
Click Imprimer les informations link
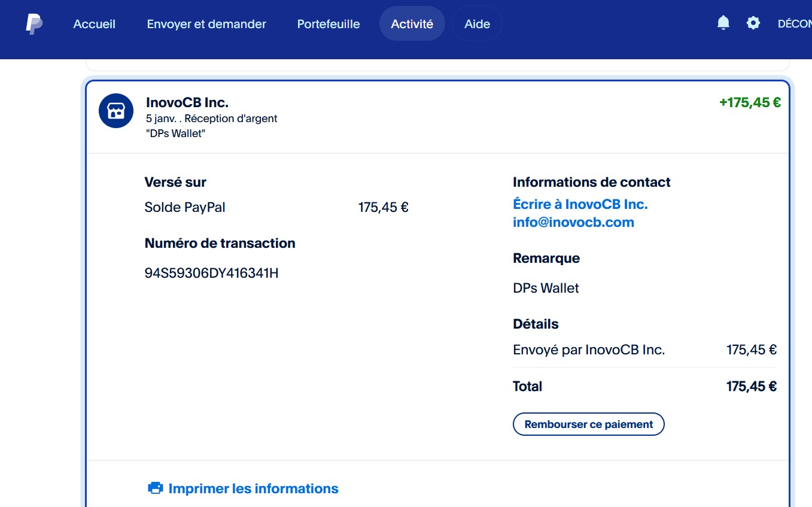point(254,488)
